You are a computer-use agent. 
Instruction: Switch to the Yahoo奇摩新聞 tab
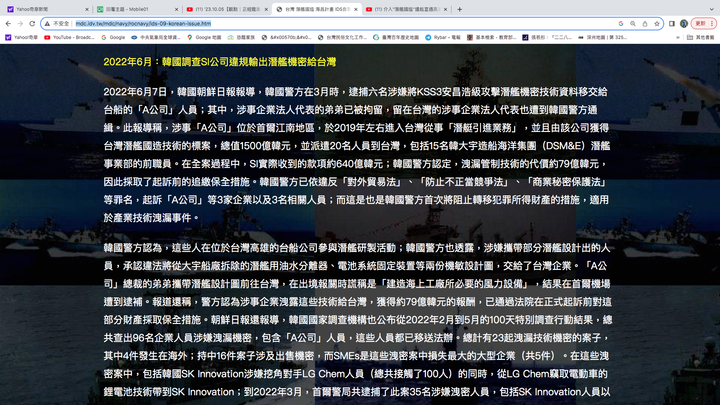47,9
